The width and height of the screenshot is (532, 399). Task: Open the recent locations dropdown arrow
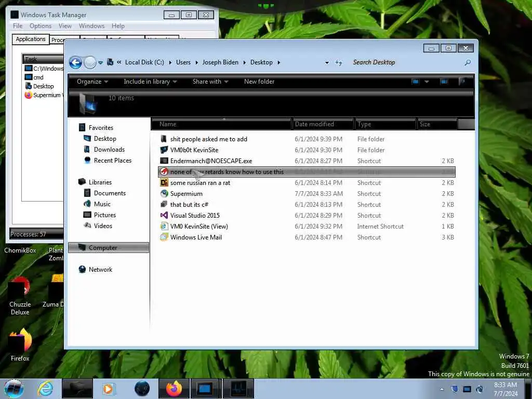[100, 63]
